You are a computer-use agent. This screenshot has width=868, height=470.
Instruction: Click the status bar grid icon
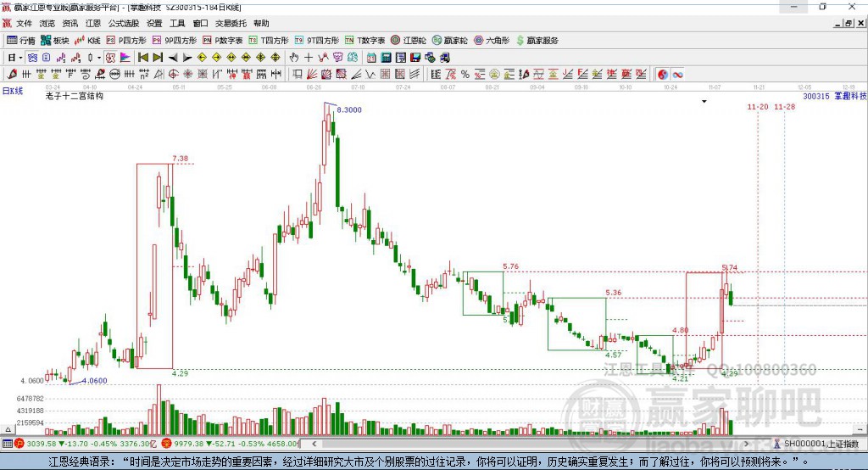point(7,444)
